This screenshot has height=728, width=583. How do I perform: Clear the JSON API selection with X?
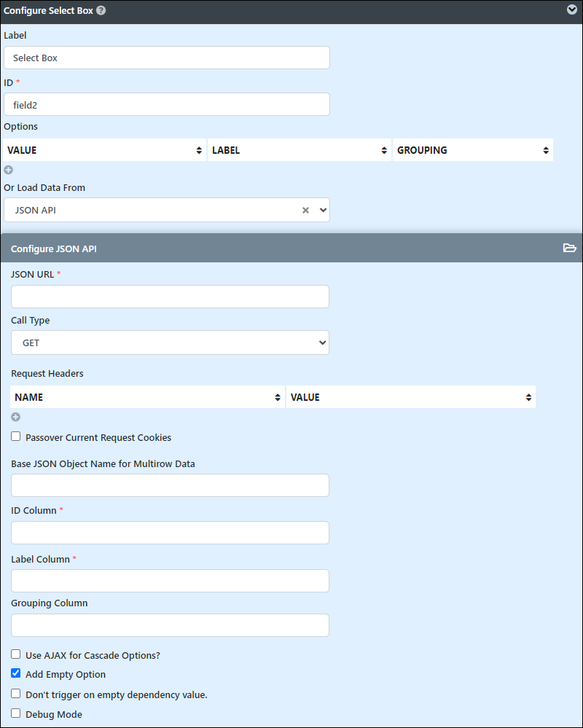point(305,211)
